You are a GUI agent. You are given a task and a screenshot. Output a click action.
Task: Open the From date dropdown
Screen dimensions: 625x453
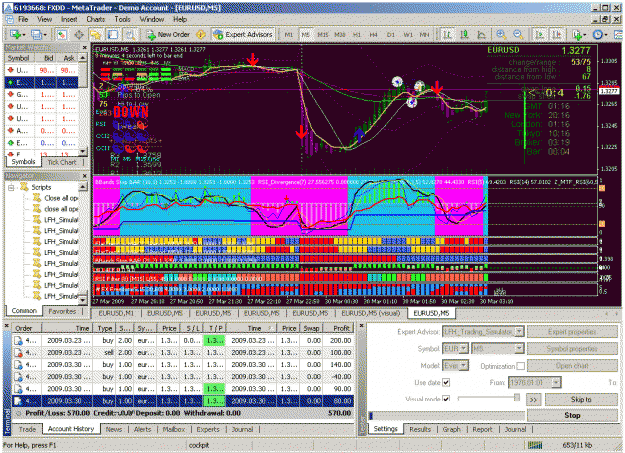click(x=556, y=383)
